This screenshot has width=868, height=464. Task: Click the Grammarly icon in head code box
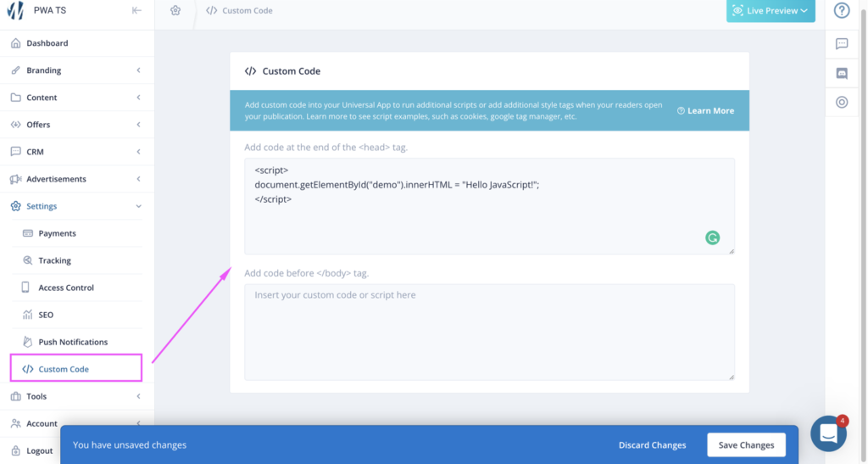(x=712, y=238)
